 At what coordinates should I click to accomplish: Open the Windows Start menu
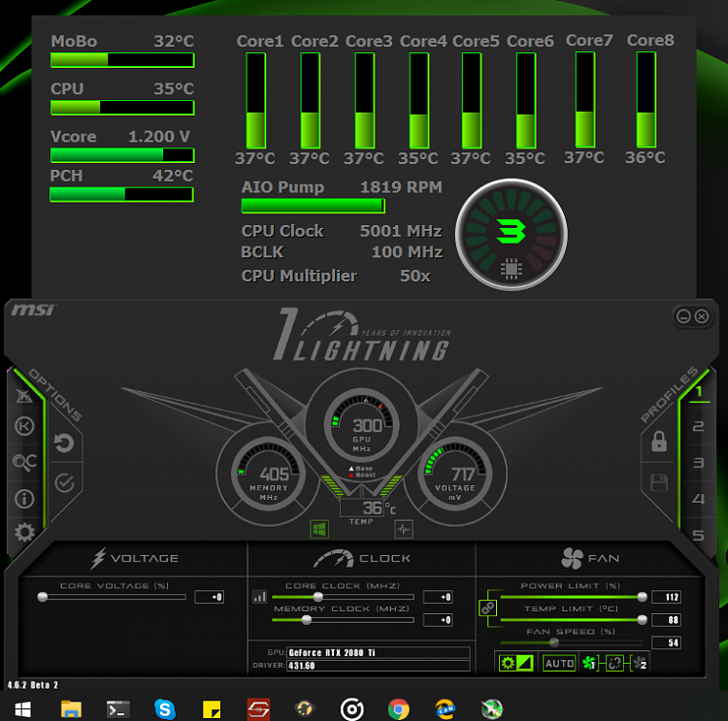pos(22,709)
